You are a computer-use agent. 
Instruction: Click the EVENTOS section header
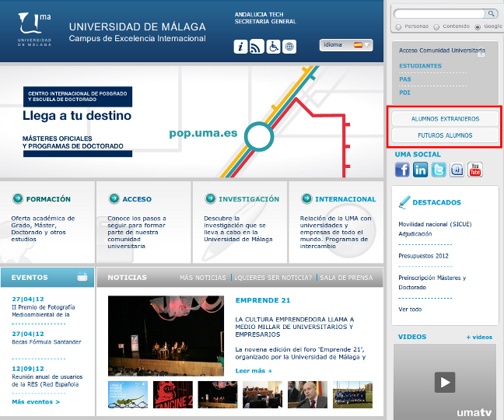click(30, 278)
